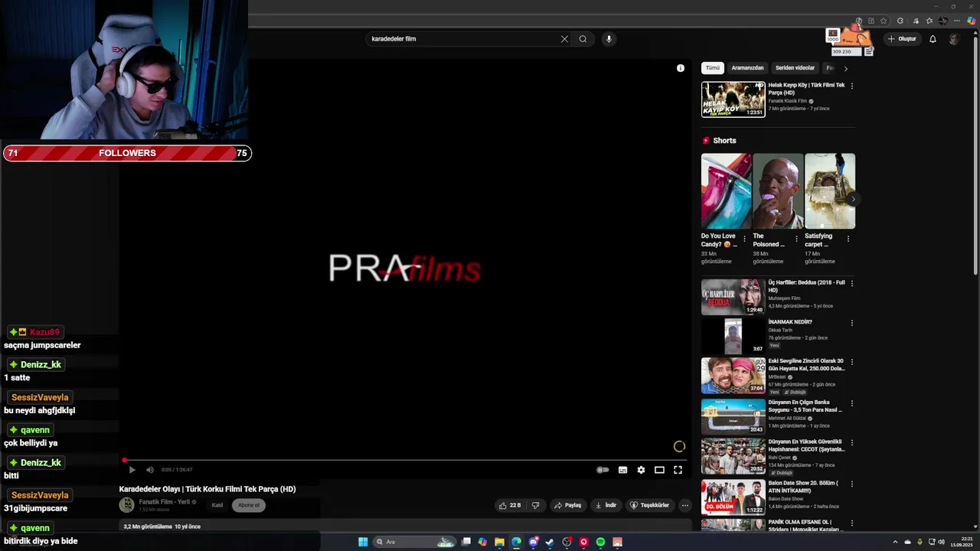This screenshot has height=551, width=980.
Task: Show hidden system tray icons
Action: click(x=895, y=542)
